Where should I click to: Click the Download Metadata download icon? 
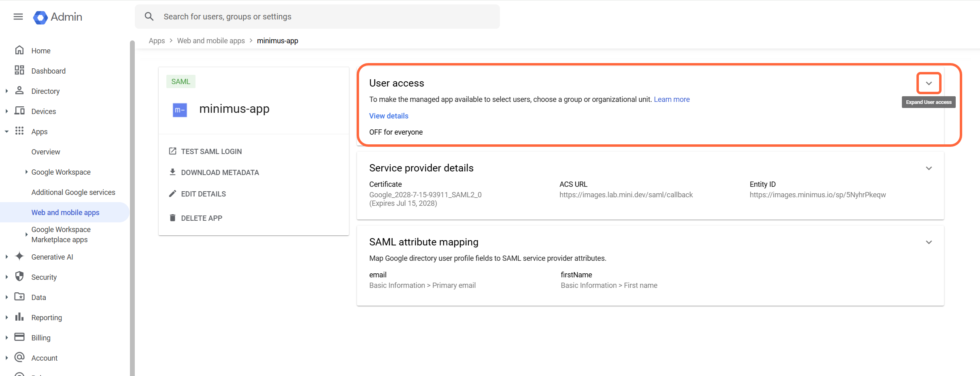(x=173, y=172)
